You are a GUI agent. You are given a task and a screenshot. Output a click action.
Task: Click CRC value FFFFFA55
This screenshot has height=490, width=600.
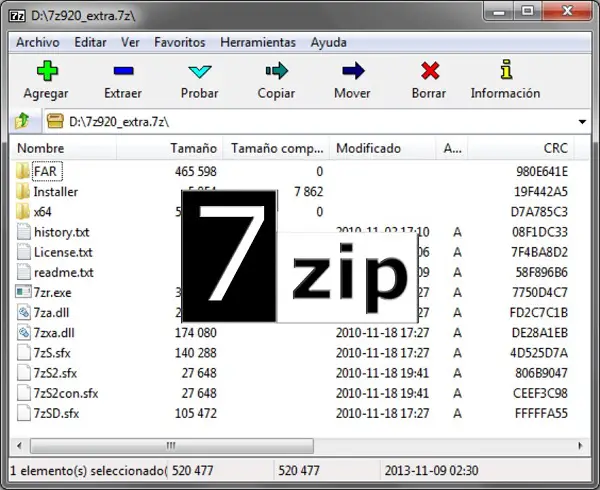point(541,413)
